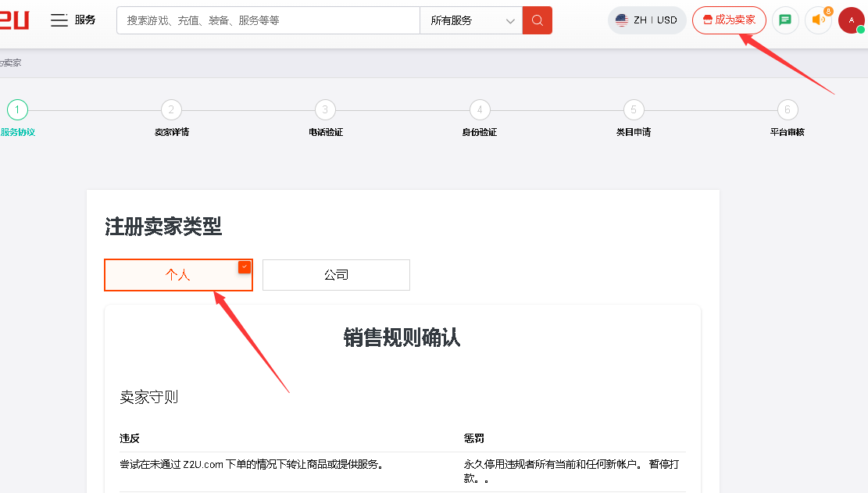Open the green chat messages icon
The height and width of the screenshot is (493, 868).
pos(785,20)
